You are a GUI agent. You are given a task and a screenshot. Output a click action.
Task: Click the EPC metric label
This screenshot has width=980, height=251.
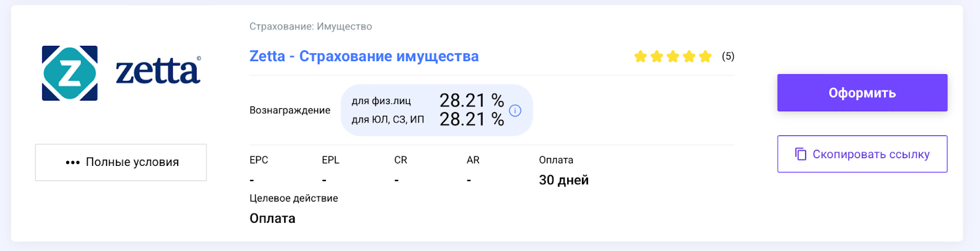coord(259,160)
